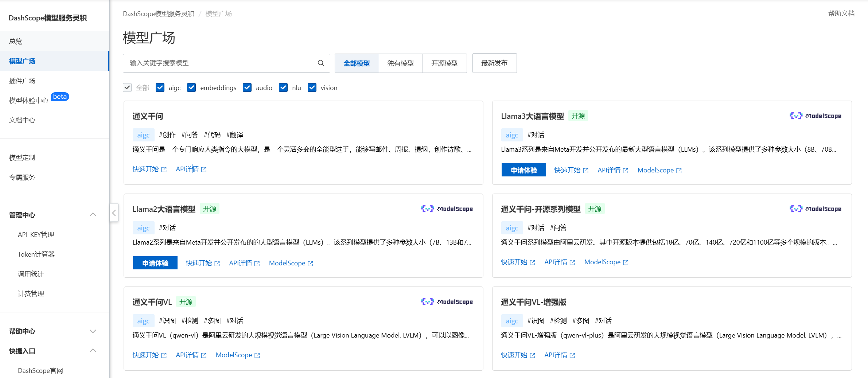Toggle the 全部 checkbox
The width and height of the screenshot is (868, 378).
127,87
